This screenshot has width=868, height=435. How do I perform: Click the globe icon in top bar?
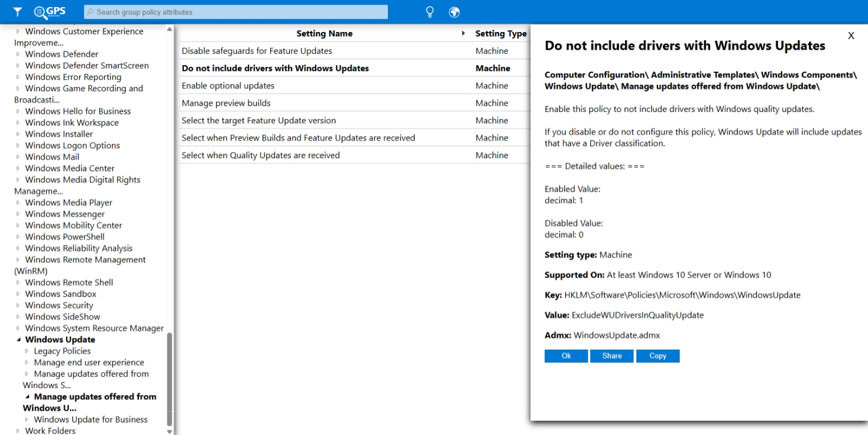coord(454,12)
